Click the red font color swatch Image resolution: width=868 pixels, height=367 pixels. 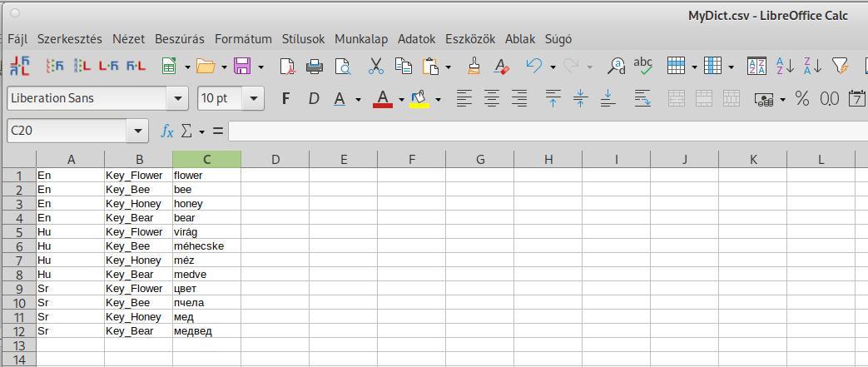click(383, 99)
